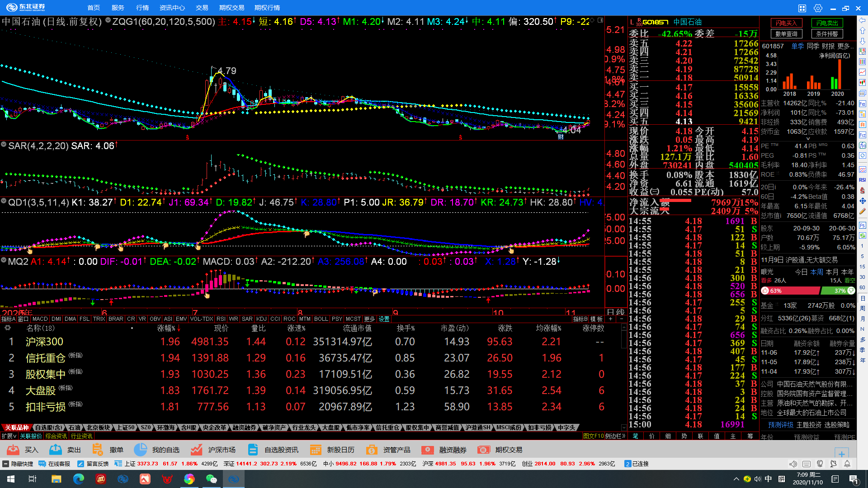Select the MACD indicator tab
This screenshot has height=488, width=868.
point(40,319)
